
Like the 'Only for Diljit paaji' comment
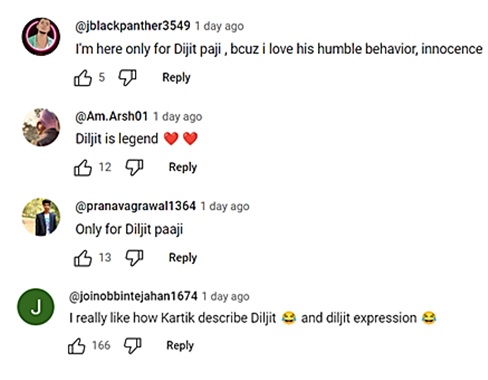83,258
